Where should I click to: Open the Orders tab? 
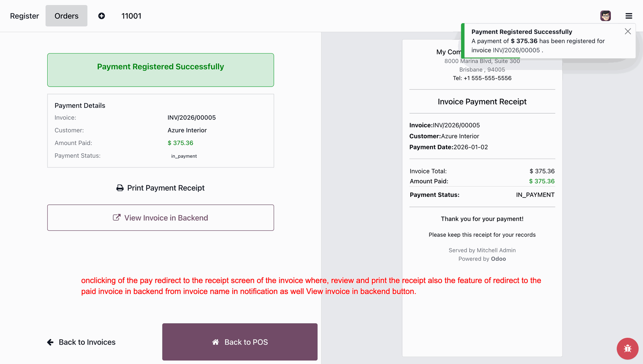click(x=66, y=16)
